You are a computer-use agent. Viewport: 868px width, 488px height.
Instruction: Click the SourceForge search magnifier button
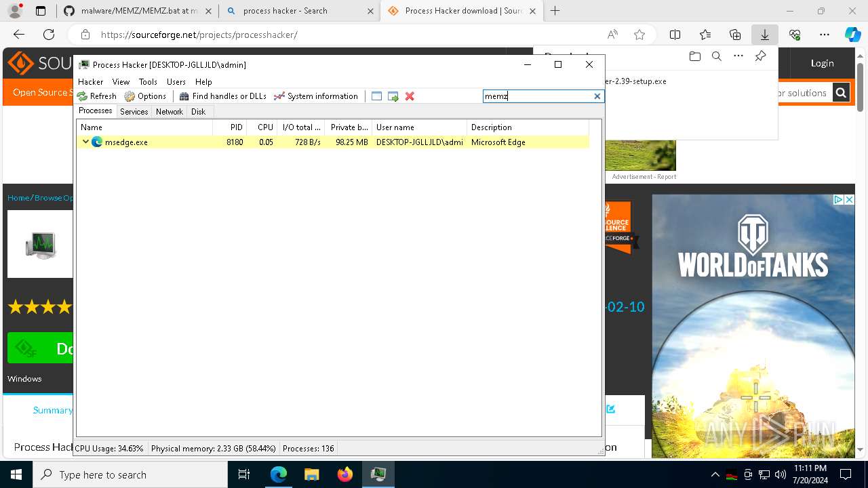click(x=841, y=93)
